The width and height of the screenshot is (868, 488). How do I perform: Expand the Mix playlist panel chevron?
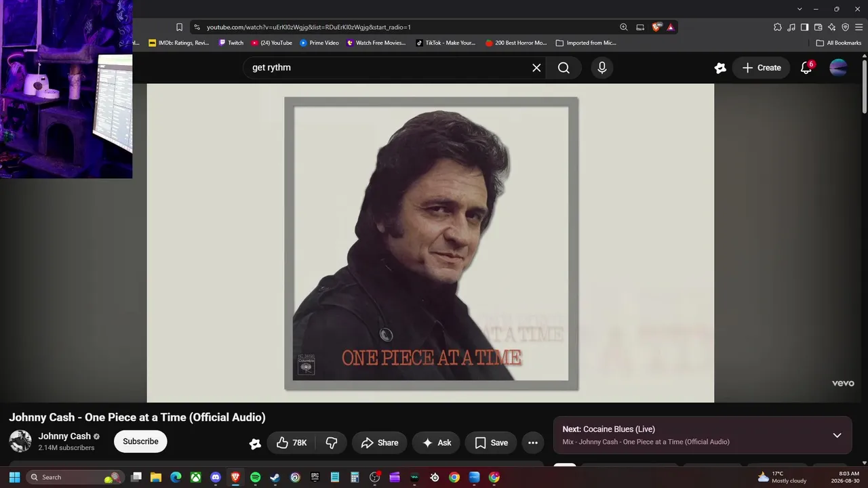tap(837, 435)
